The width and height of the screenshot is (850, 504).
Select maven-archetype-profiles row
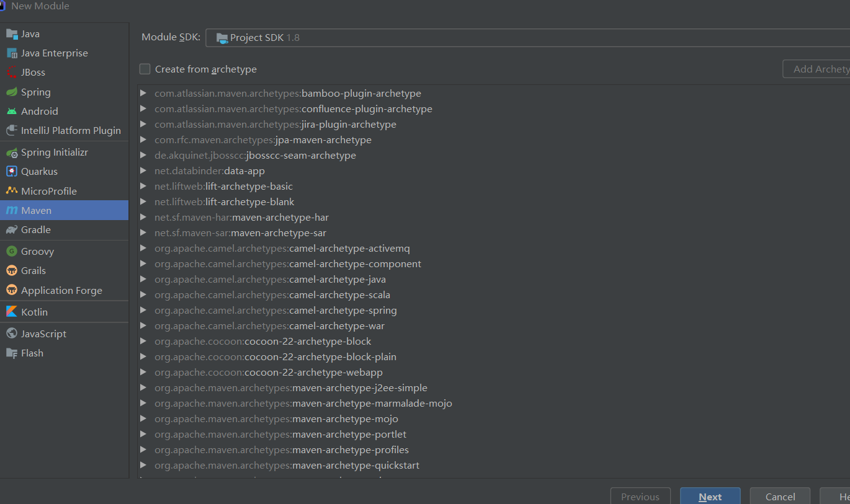click(x=494, y=449)
